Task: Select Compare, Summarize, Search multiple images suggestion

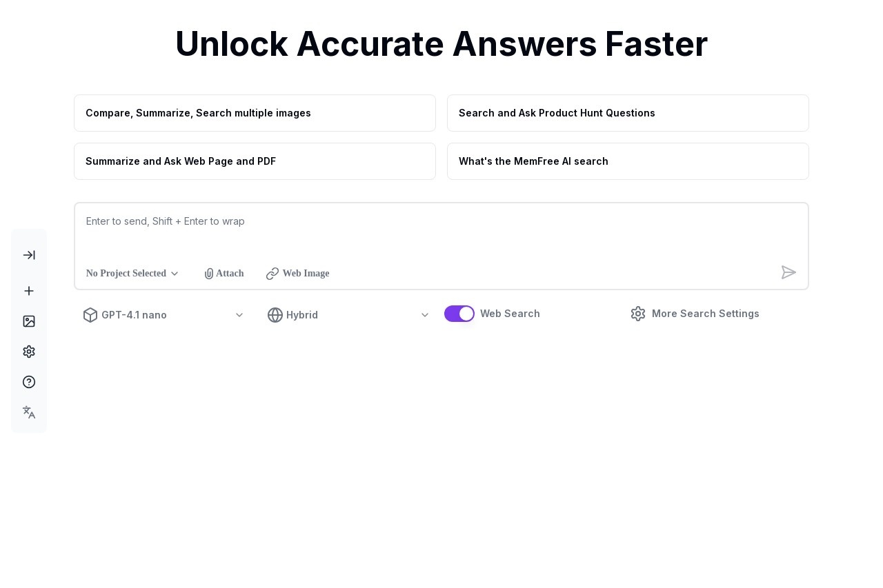Action: point(255,113)
